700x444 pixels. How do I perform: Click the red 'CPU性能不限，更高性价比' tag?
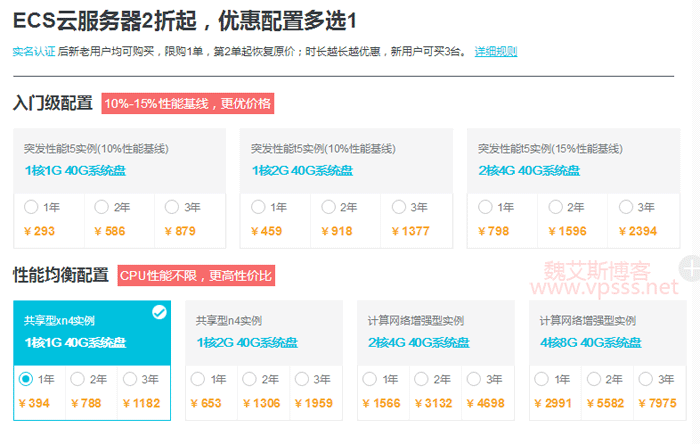pyautogui.click(x=195, y=275)
